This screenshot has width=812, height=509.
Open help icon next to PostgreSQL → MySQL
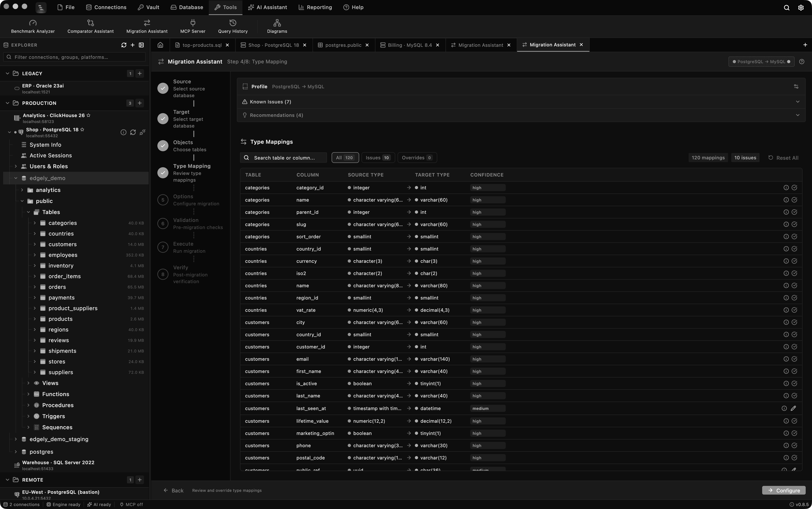[x=802, y=62]
